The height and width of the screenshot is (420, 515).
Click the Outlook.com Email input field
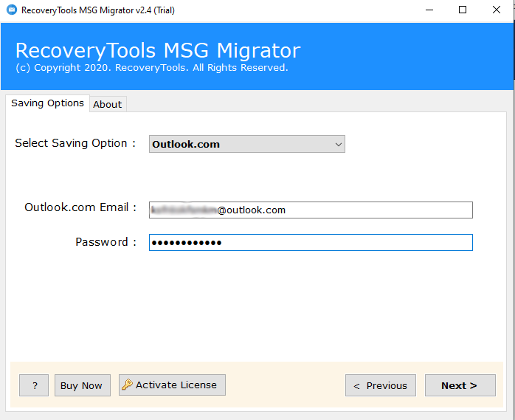pos(311,210)
